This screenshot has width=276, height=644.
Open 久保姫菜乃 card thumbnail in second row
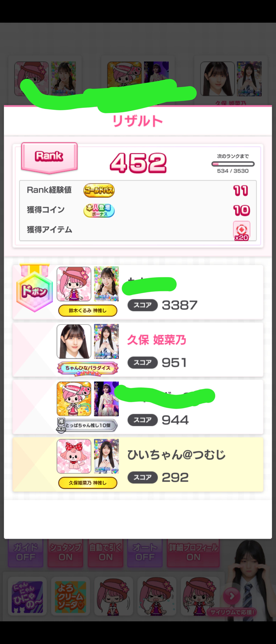106,341
